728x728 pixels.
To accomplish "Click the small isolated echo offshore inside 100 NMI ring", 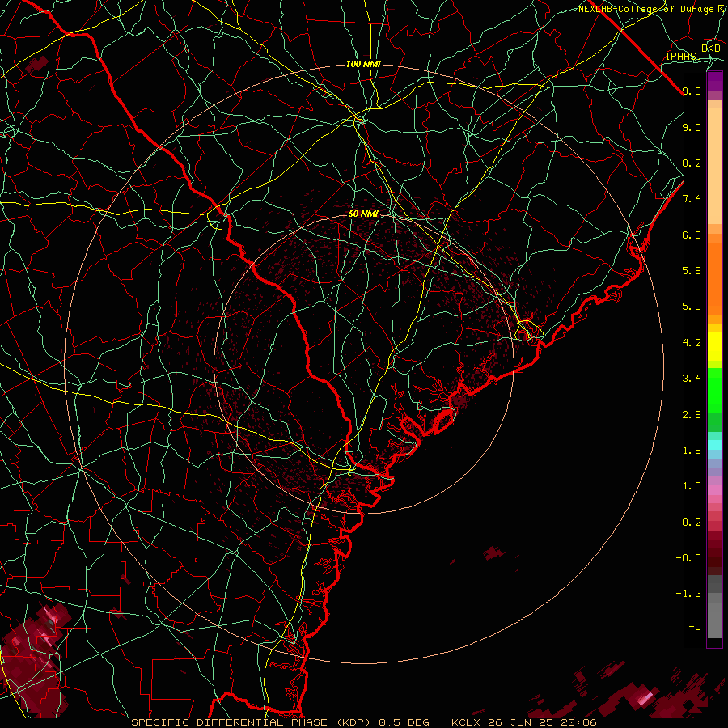I will coord(493,553).
